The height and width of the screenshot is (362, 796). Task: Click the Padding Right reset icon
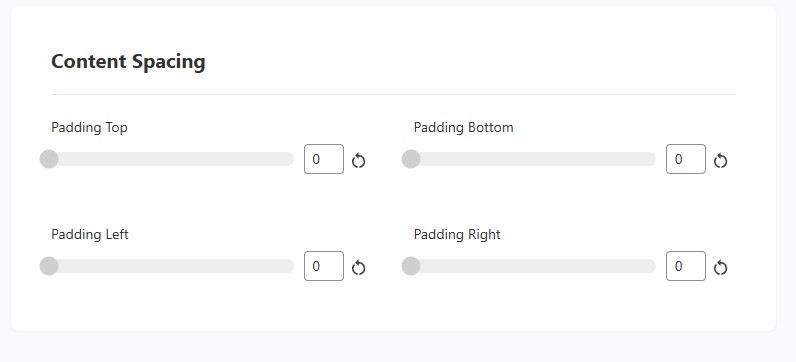coord(721,267)
